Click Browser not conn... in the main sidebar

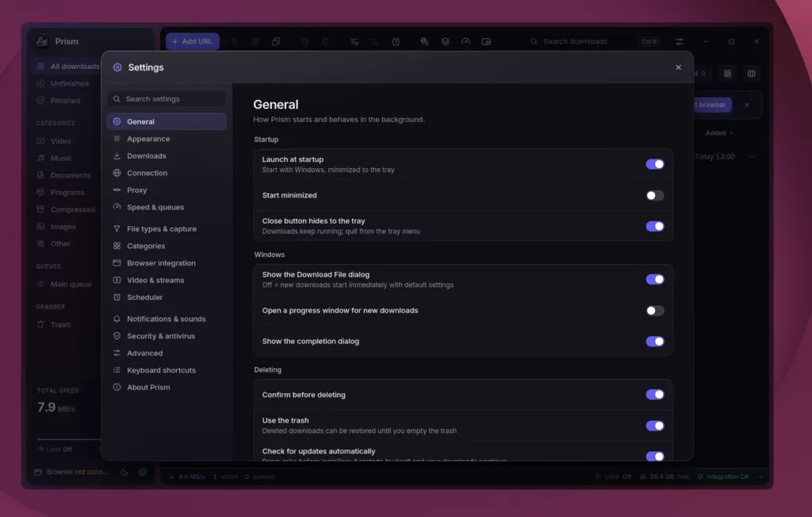(71, 472)
